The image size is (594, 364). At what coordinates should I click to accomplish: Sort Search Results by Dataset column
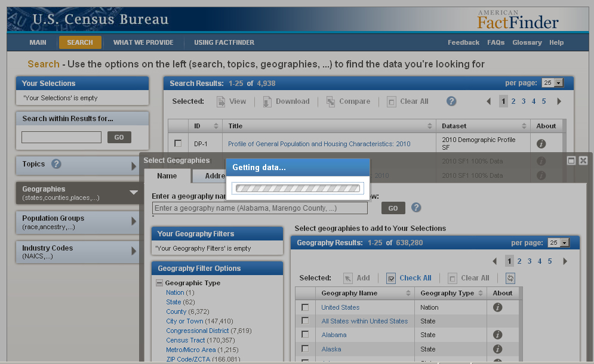(x=524, y=126)
